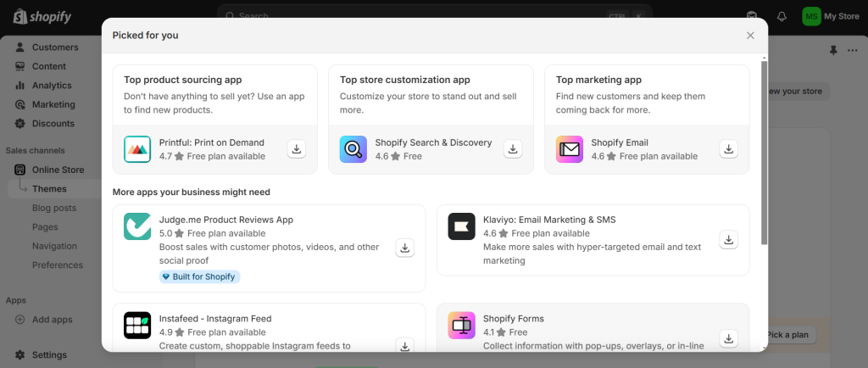Click the Judge.me checkmark logo
The width and height of the screenshot is (868, 368).
(137, 226)
